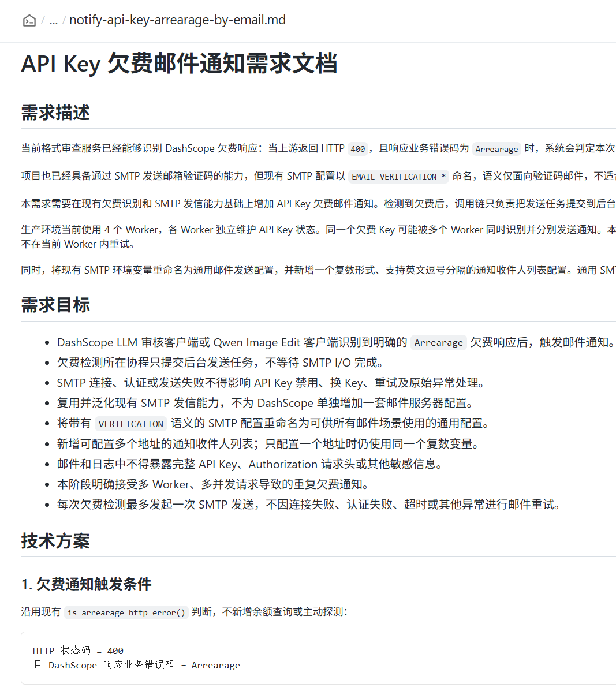Click the bullet 欠费检测所在协程只提交后台发送任务
The image size is (616, 691).
click(x=222, y=363)
